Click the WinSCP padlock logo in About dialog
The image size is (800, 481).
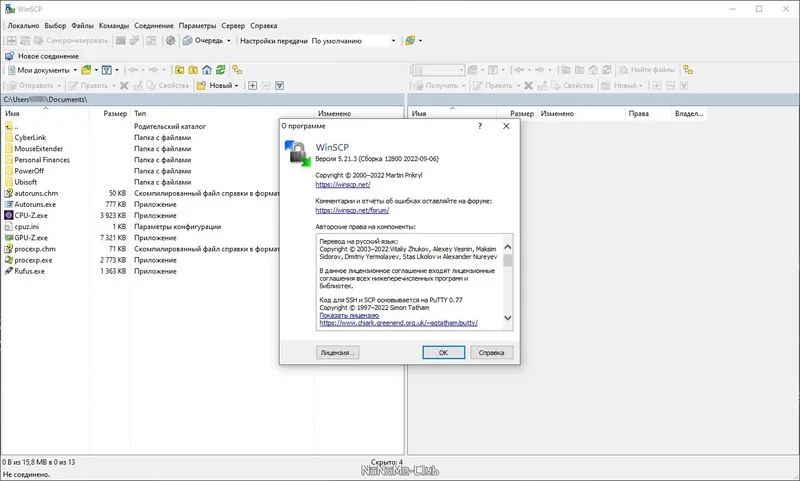[x=297, y=154]
